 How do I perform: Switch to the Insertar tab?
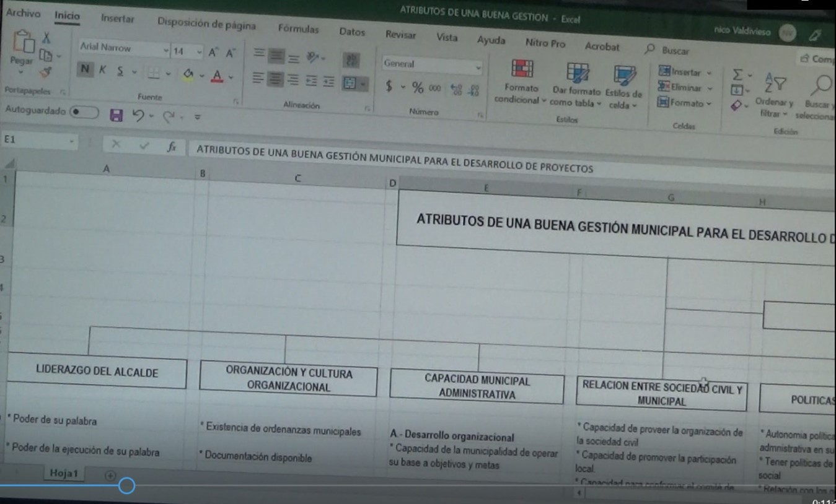118,19
